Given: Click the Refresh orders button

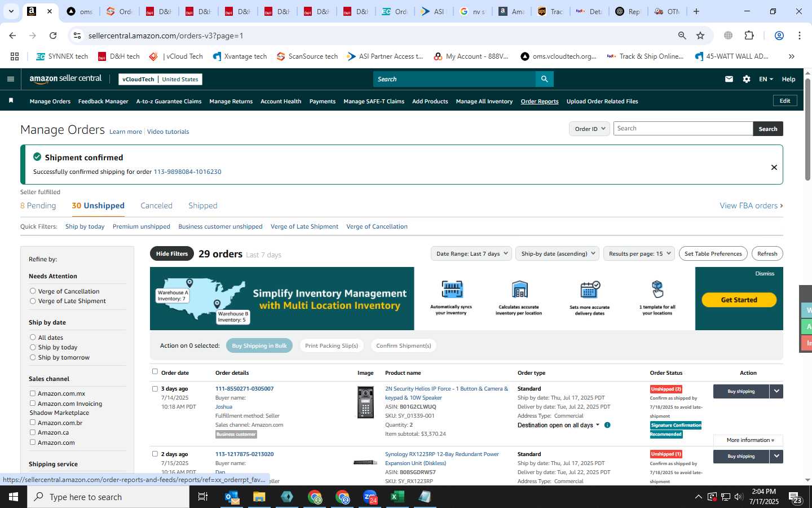Looking at the screenshot, I should (767, 253).
